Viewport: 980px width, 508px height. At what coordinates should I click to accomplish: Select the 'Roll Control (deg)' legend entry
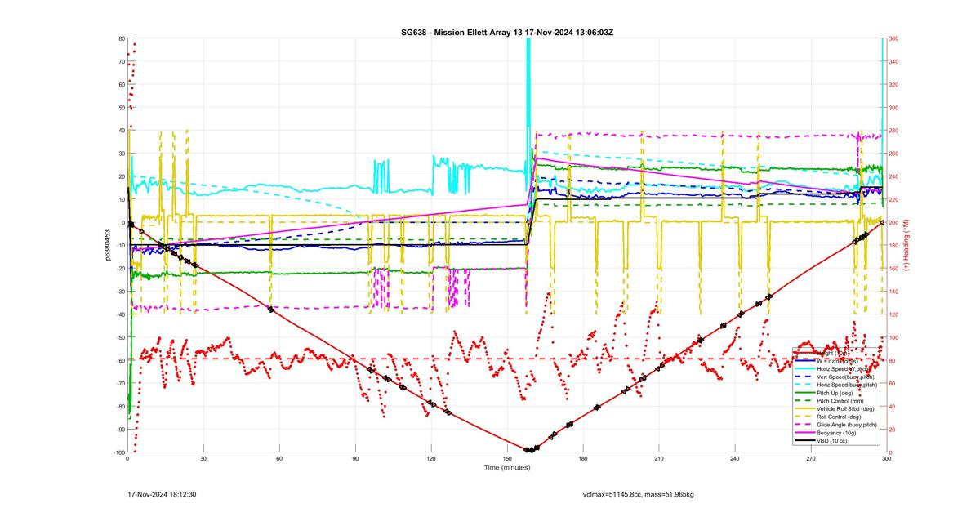[x=839, y=417]
